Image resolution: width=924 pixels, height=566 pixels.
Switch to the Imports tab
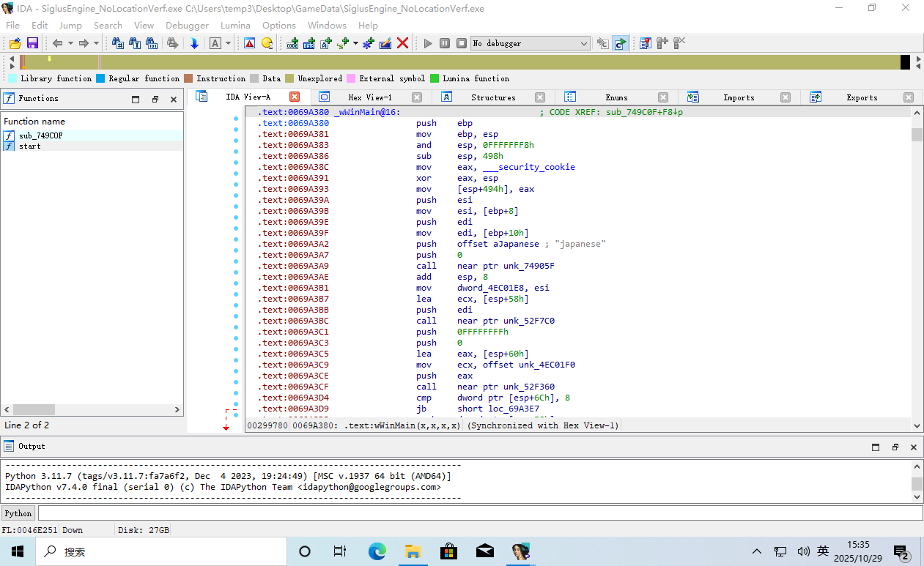point(738,97)
